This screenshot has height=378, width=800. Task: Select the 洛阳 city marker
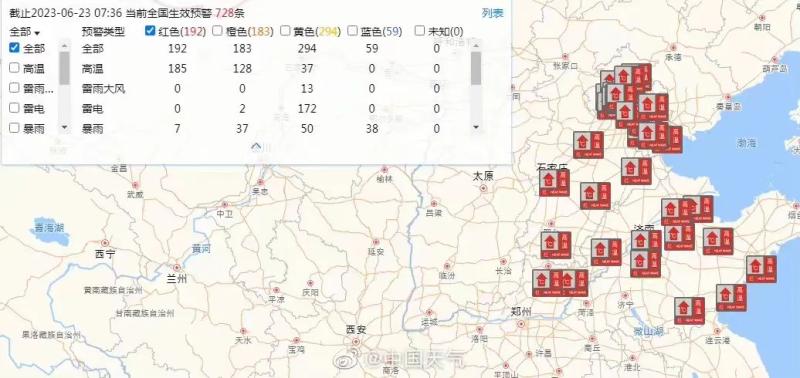click(480, 330)
